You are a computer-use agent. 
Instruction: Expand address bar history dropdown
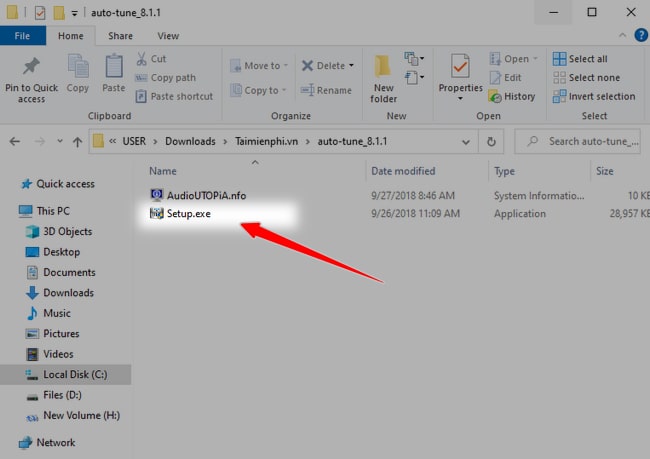(466, 142)
